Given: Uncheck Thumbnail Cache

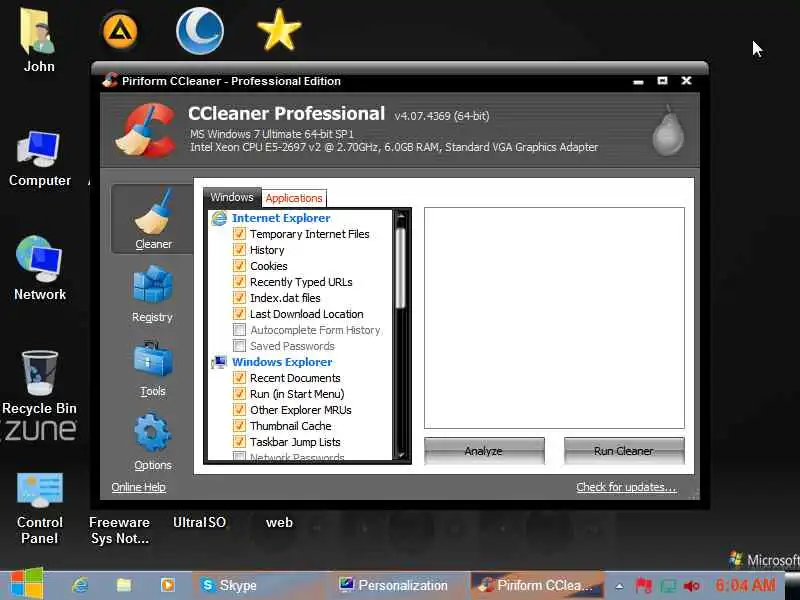Looking at the screenshot, I should (x=239, y=426).
